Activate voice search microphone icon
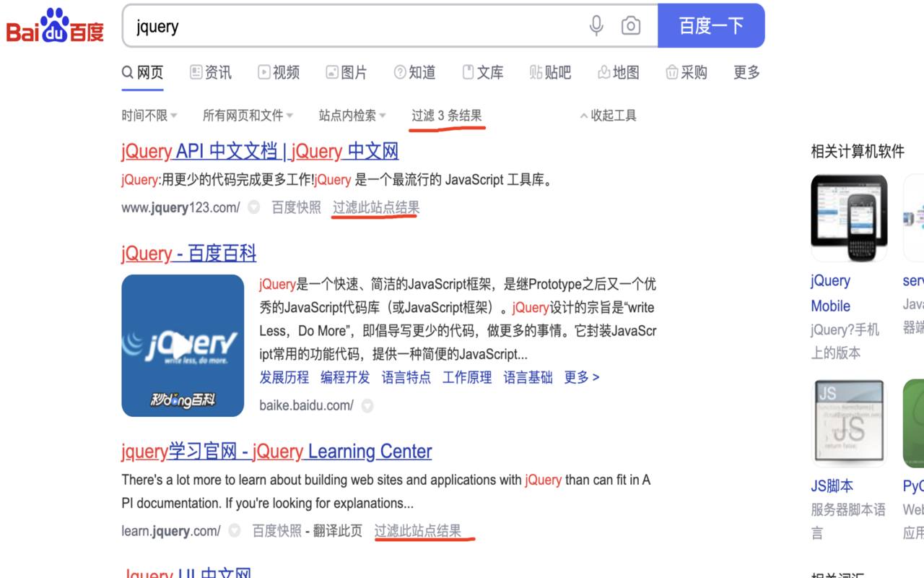Screen dimensions: 924x578 596,26
